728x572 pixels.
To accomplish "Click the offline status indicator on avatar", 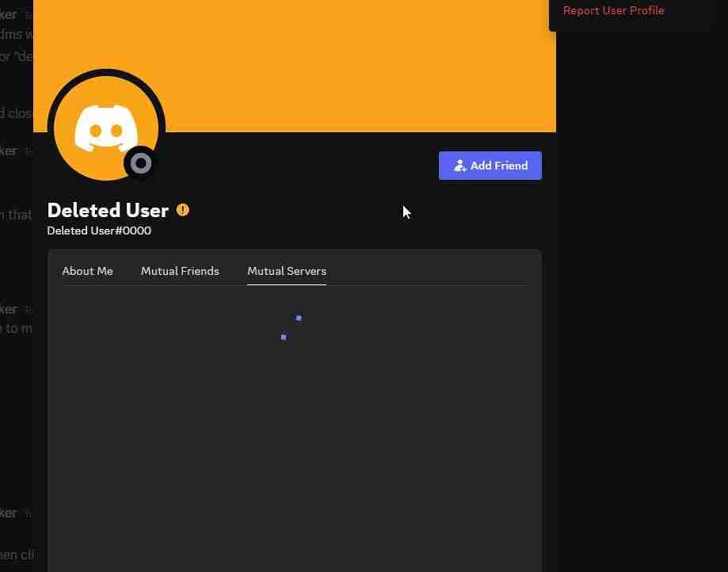I will coord(141,163).
